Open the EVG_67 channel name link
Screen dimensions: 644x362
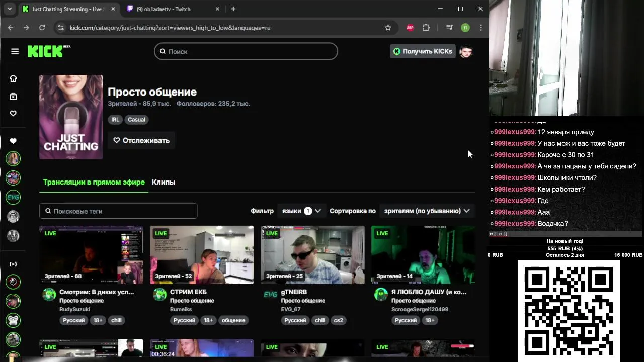pos(291,309)
